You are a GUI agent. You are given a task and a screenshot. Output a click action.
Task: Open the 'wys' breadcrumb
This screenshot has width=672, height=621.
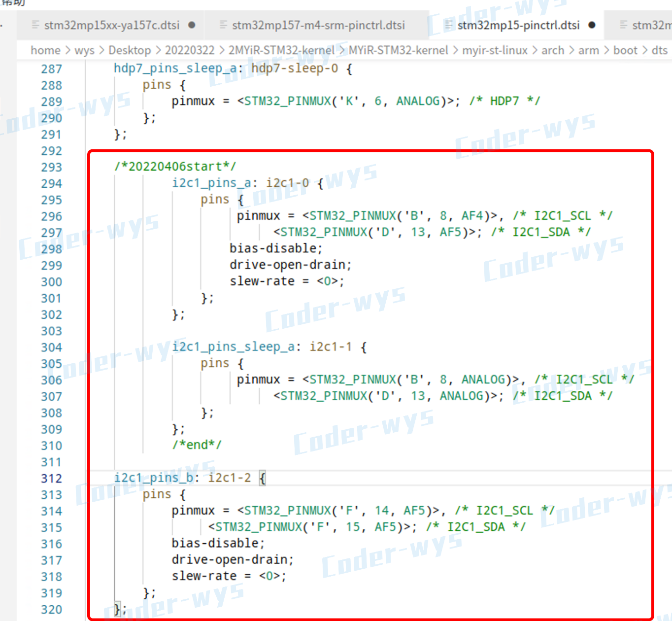84,50
